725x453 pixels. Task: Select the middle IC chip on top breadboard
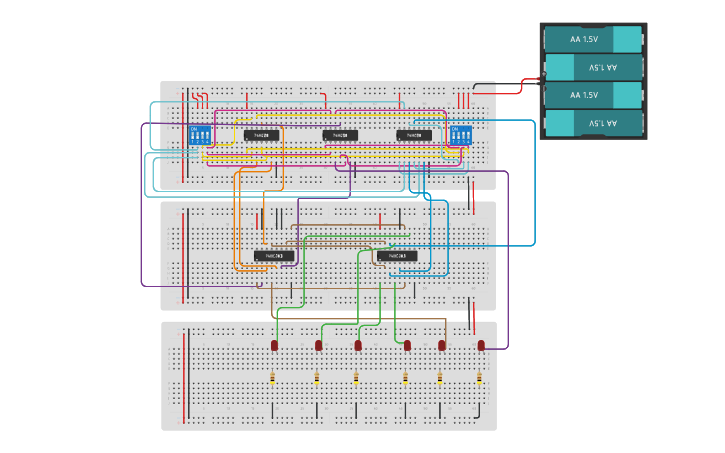coord(339,135)
